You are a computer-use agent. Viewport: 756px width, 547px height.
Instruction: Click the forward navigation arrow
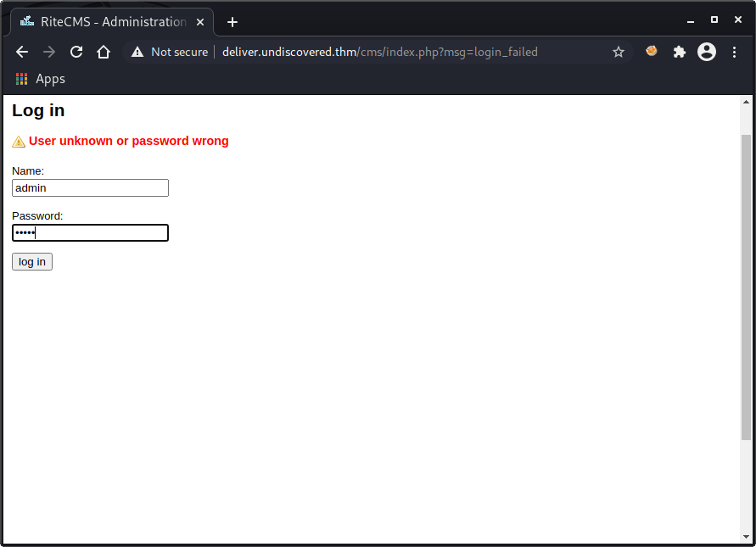coord(49,52)
